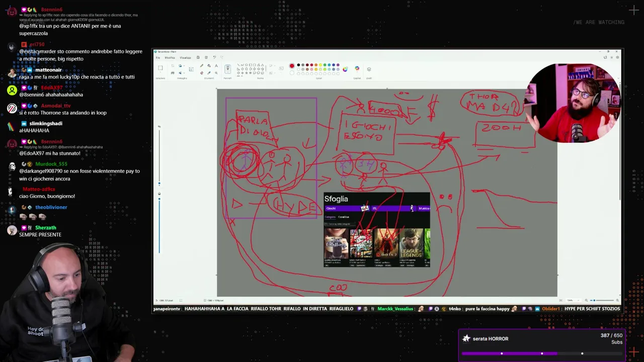Open the Modifica menu in Paint
Viewport: 644px width, 362px height.
(x=170, y=57)
